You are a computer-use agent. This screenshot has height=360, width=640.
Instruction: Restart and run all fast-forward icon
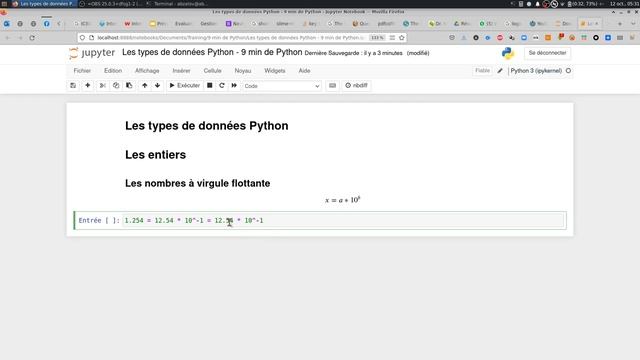click(x=234, y=86)
